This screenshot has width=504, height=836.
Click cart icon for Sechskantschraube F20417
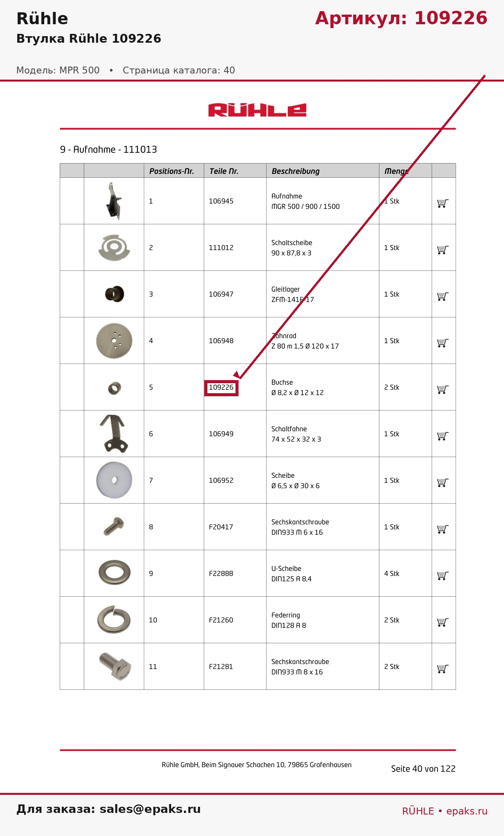point(443,529)
